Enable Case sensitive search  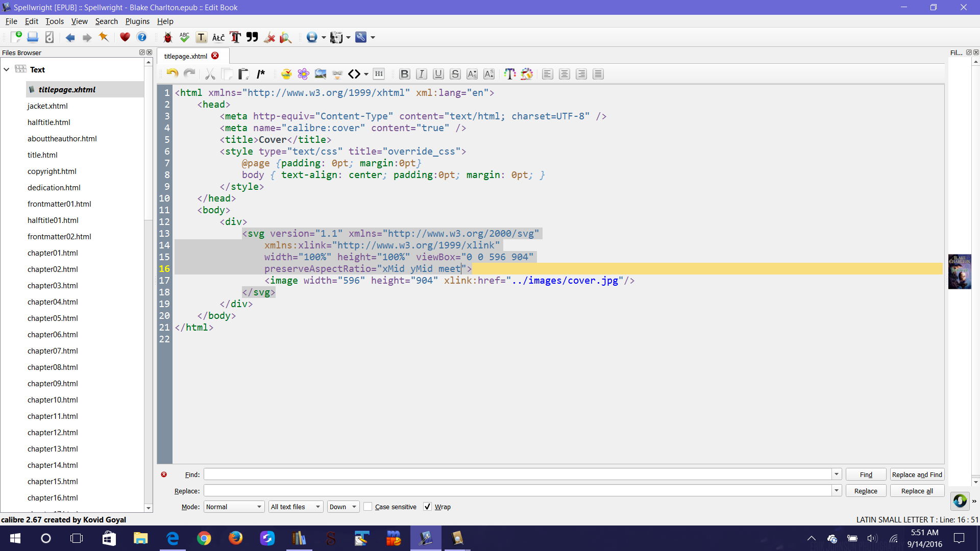pyautogui.click(x=368, y=507)
